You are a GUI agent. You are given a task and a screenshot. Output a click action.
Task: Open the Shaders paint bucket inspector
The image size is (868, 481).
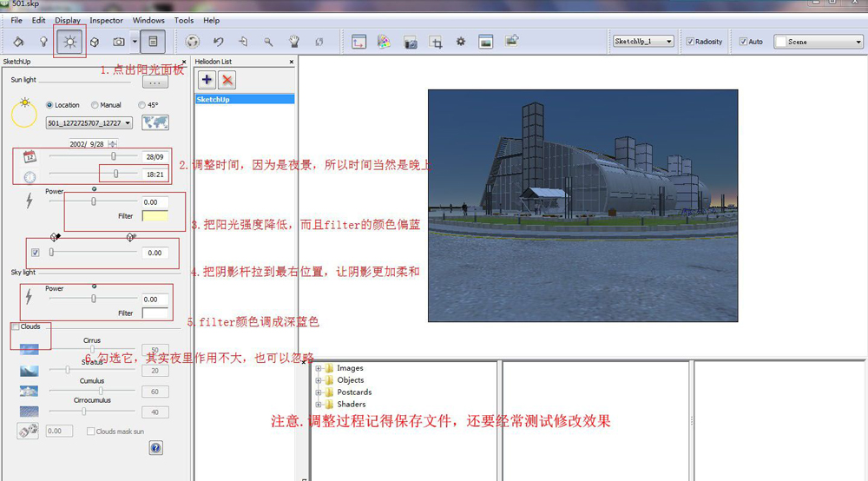click(x=18, y=42)
